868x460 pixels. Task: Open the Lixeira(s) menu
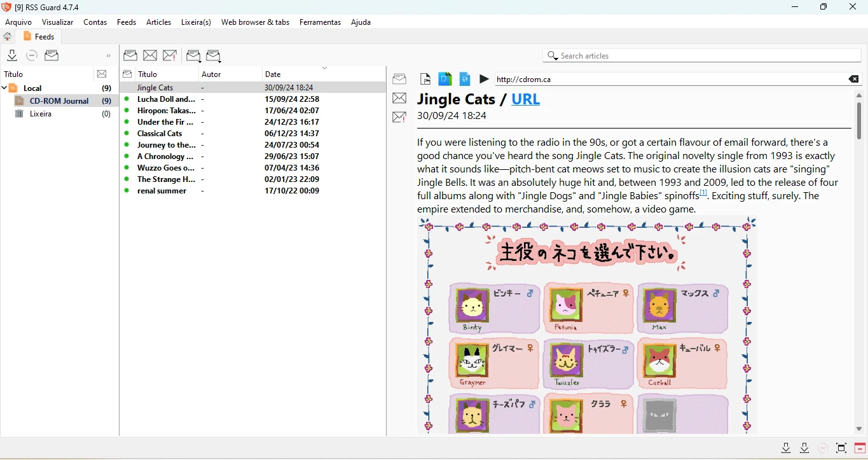coord(196,22)
